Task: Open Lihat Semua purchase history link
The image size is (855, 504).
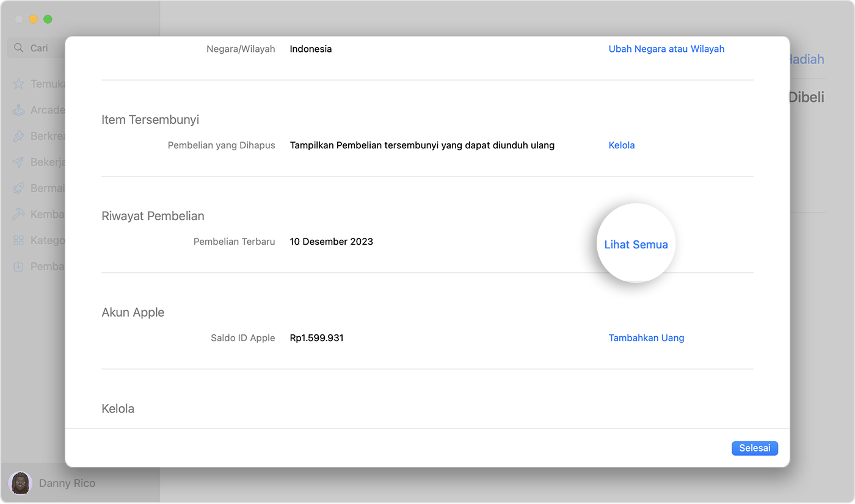Action: click(636, 245)
